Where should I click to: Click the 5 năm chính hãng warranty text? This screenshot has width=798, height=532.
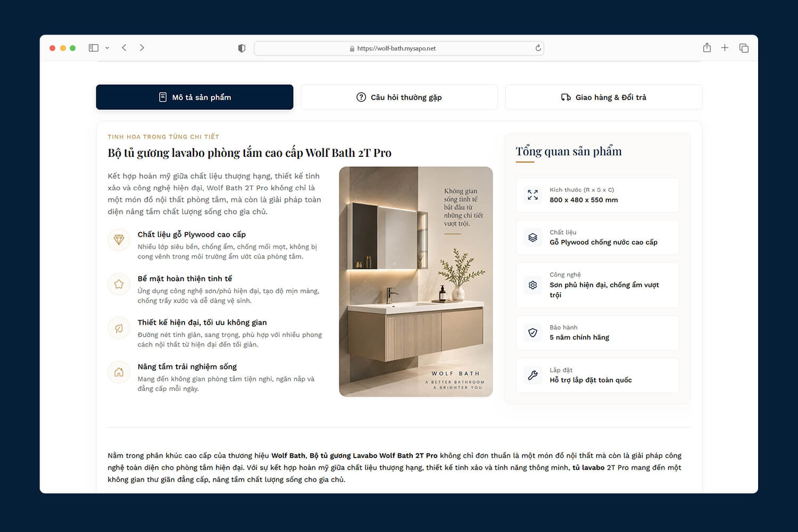point(579,337)
